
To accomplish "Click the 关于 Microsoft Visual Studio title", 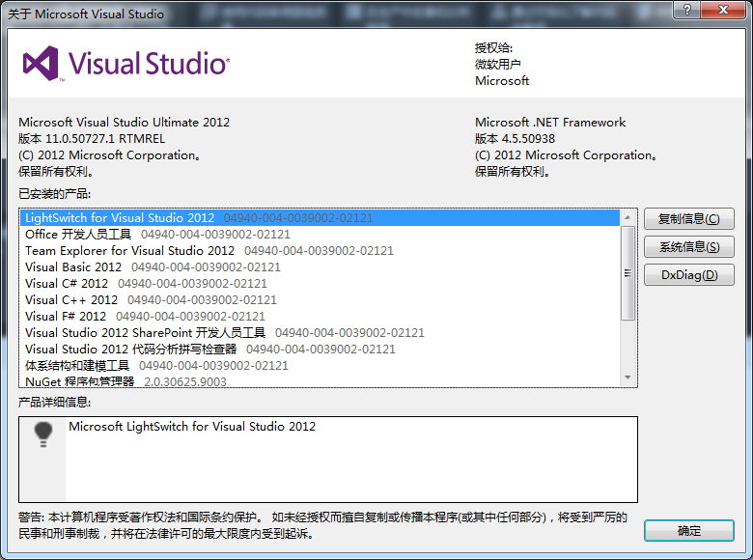I will [x=86, y=14].
